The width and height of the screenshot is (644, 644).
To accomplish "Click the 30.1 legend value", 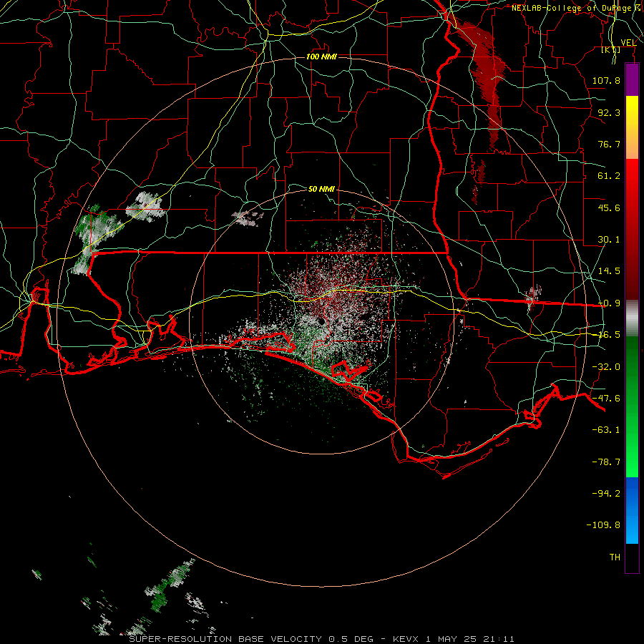I will click(609, 240).
